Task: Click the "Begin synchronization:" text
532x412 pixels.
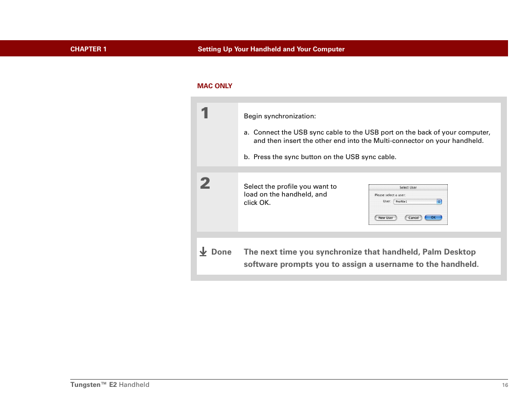Action: 280,116
